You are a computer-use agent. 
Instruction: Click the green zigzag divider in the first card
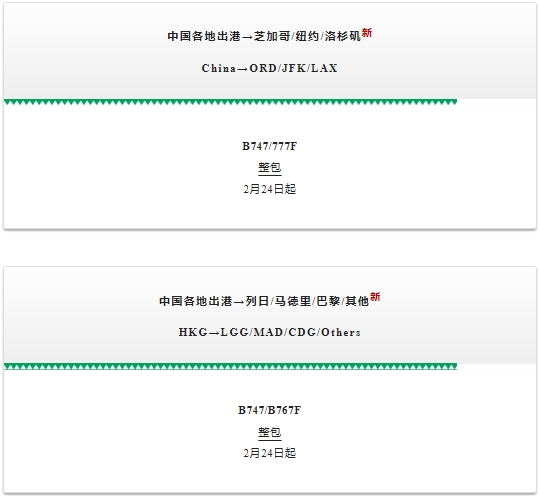tap(230, 102)
